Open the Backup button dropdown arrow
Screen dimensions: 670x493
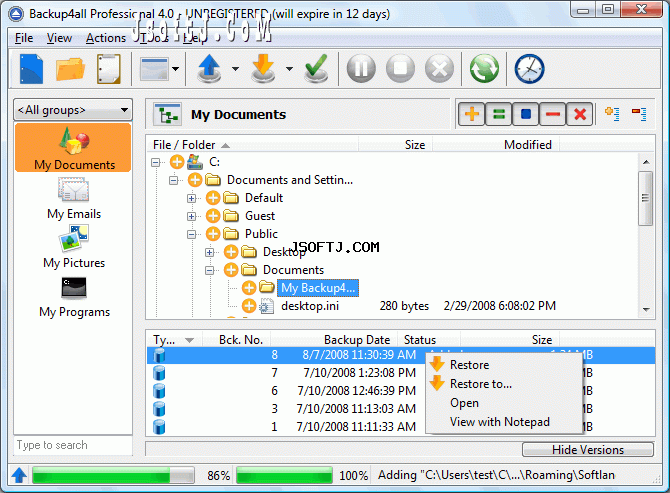pos(235,68)
